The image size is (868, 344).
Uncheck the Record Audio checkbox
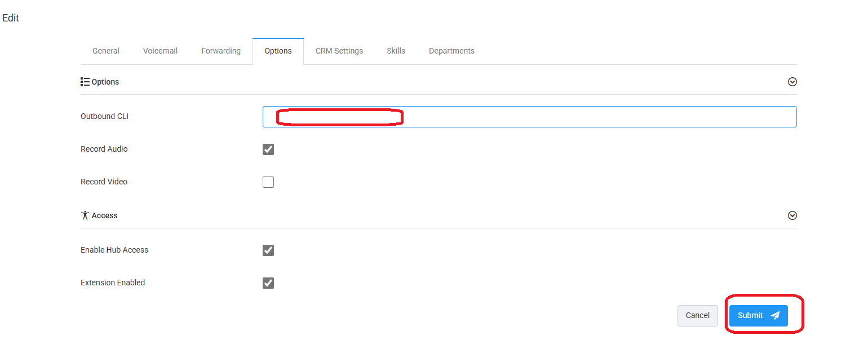pyautogui.click(x=268, y=149)
